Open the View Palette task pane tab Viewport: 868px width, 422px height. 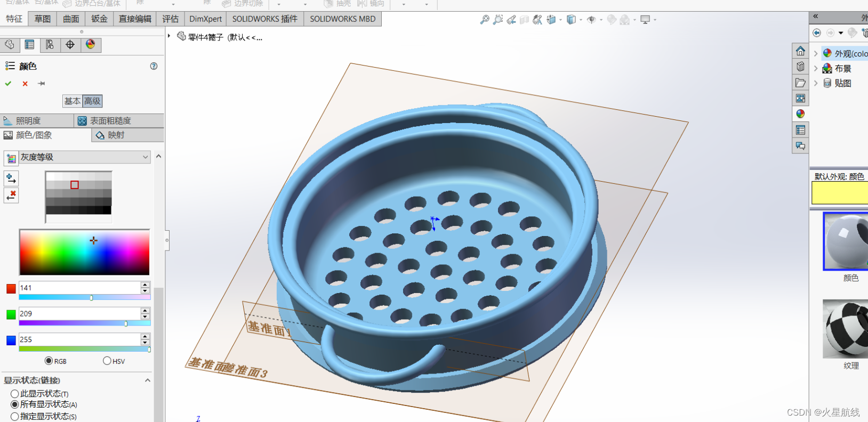800,98
